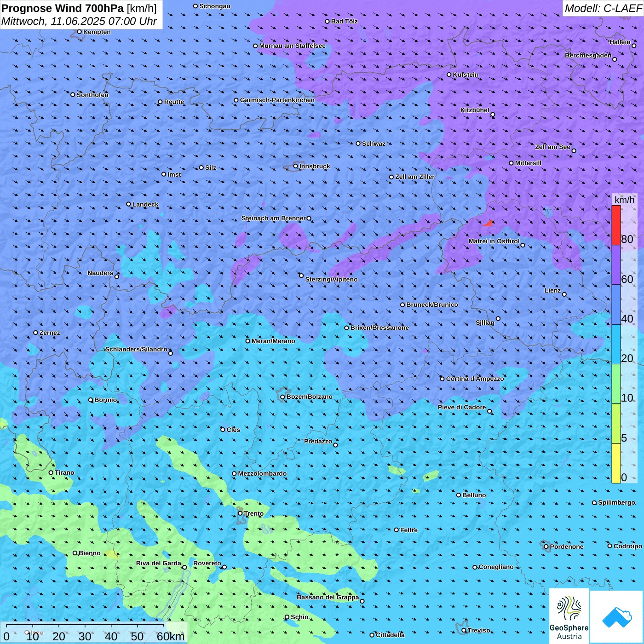Image resolution: width=644 pixels, height=644 pixels.
Task: Click the Bassano del Grappa label
Action: click(x=328, y=597)
